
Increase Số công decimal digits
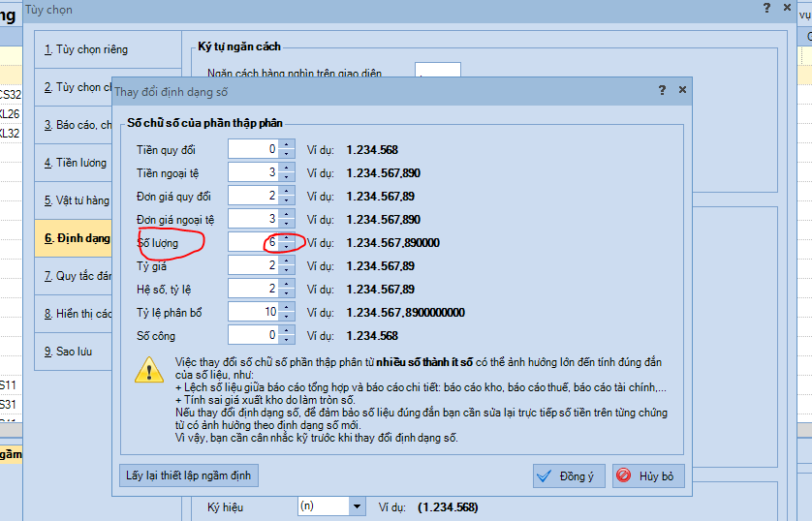[286, 331]
